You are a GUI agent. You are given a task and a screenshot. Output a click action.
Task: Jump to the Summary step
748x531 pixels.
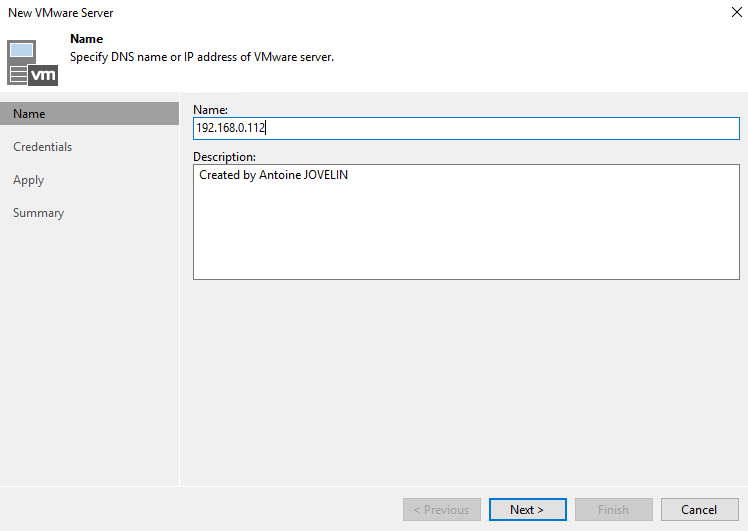[x=39, y=213]
